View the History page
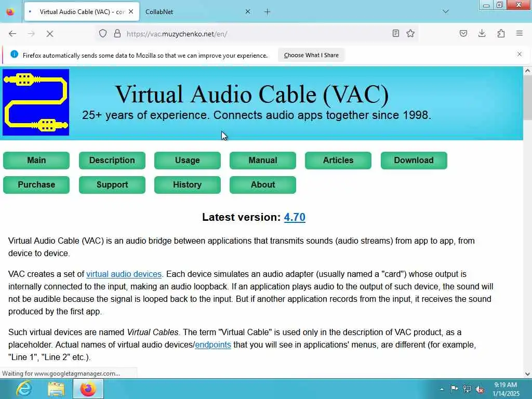This screenshot has width=532, height=399. coord(187,184)
